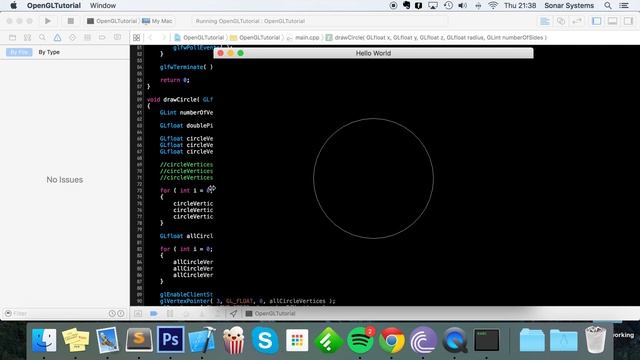Switch to the standard editor
Image resolution: width=640 pixels, height=360 pixels.
(x=544, y=21)
